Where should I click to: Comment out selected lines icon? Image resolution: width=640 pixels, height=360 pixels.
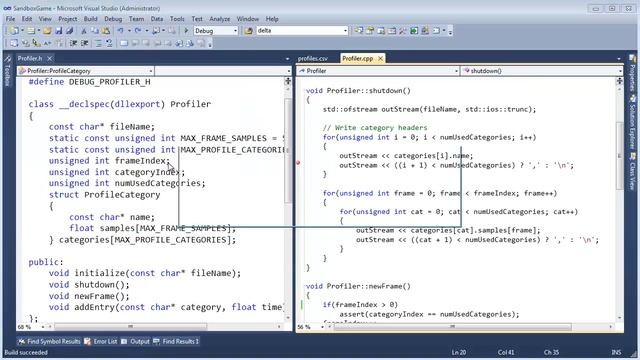click(x=98, y=43)
